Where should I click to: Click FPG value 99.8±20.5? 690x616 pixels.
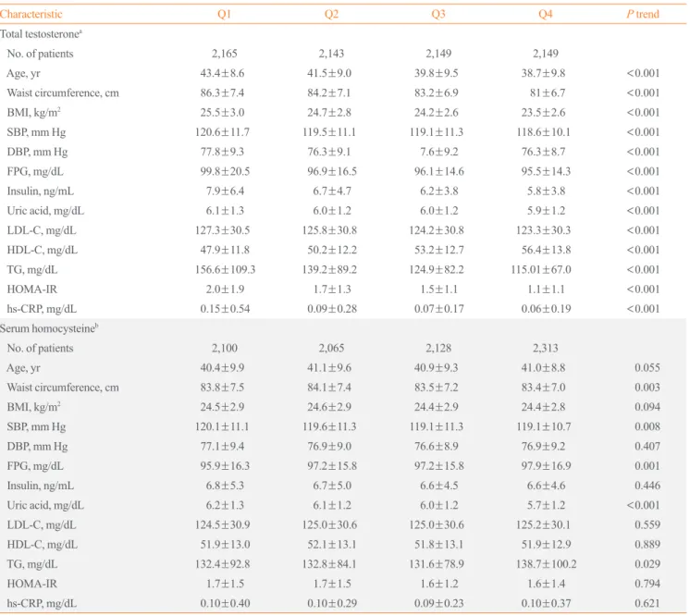coord(225,172)
